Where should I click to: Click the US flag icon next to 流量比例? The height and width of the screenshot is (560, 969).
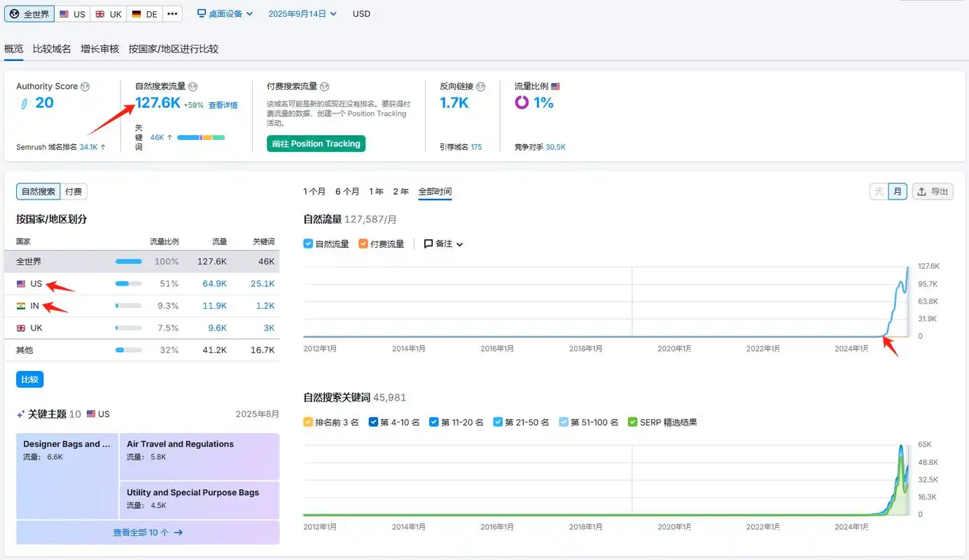click(555, 85)
